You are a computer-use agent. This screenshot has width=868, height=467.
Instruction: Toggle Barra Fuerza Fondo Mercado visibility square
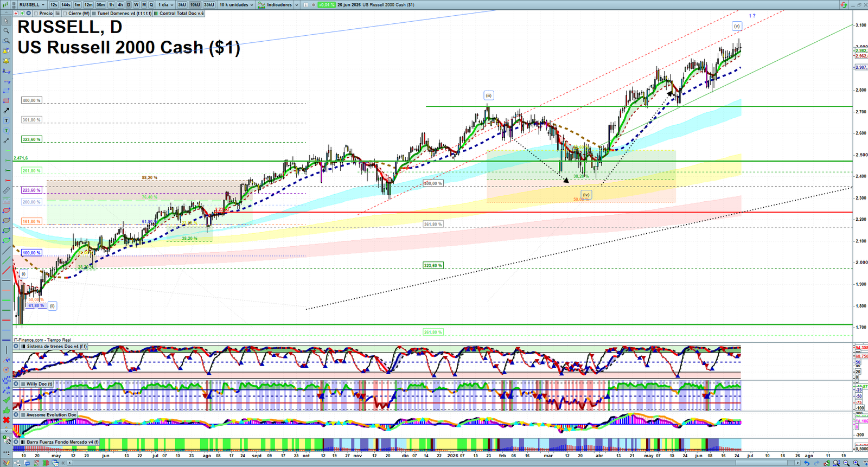22,442
